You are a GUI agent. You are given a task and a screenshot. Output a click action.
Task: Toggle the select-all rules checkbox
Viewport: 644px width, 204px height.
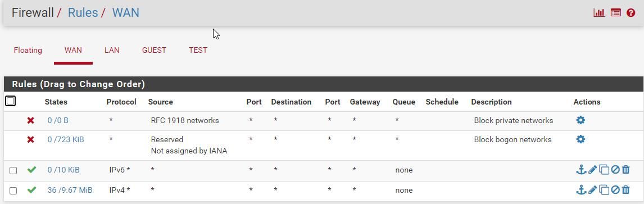[11, 101]
